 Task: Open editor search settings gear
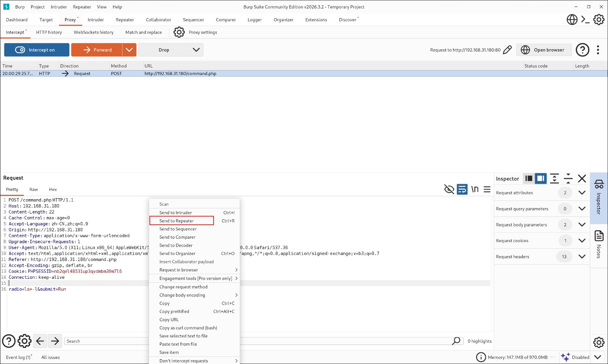pyautogui.click(x=25, y=341)
